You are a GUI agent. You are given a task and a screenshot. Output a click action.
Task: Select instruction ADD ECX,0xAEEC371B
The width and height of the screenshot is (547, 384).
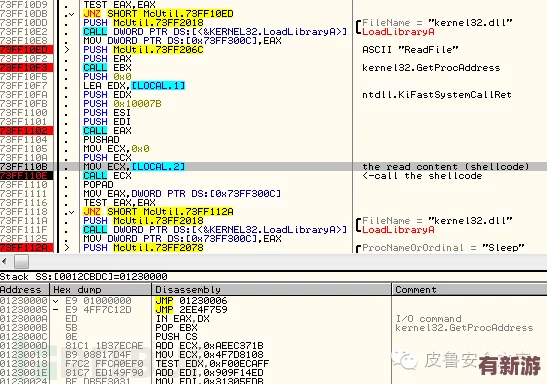click(x=209, y=346)
